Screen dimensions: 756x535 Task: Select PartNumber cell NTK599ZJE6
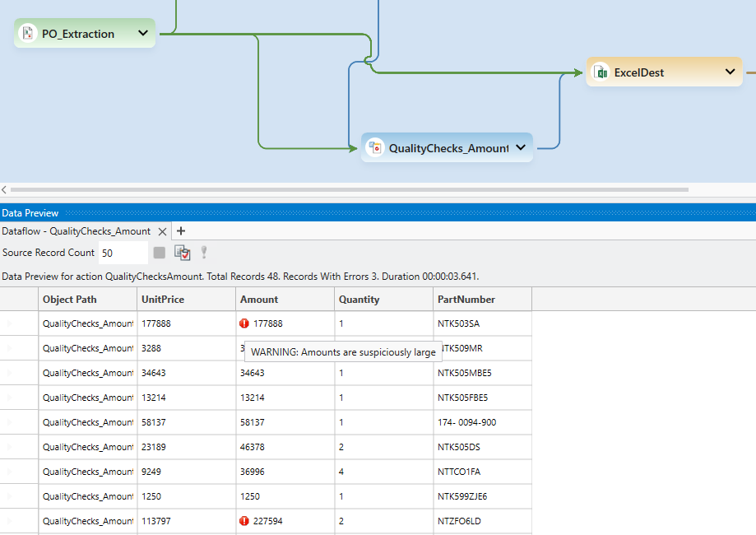(x=483, y=496)
